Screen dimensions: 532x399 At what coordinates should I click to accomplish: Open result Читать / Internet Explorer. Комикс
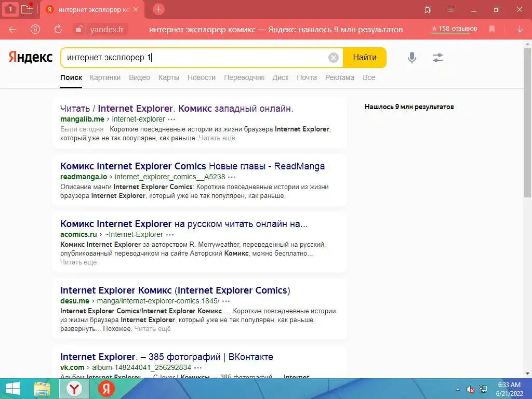click(x=177, y=109)
